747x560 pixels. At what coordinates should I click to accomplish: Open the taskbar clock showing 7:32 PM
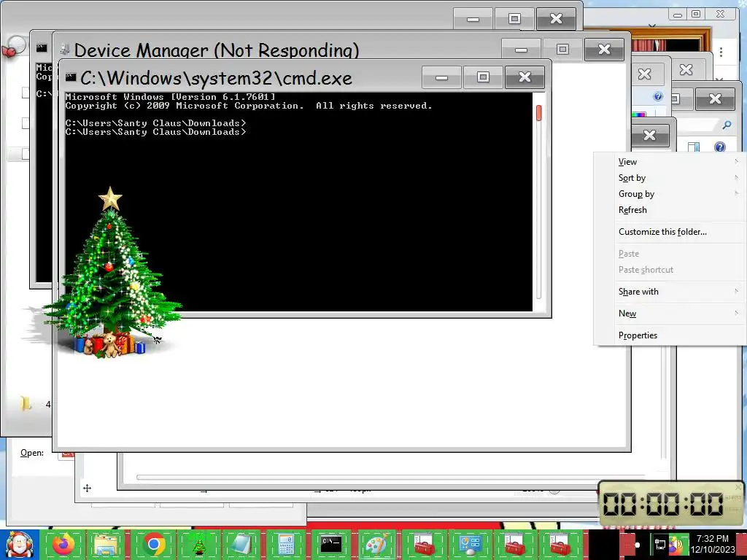click(x=713, y=544)
